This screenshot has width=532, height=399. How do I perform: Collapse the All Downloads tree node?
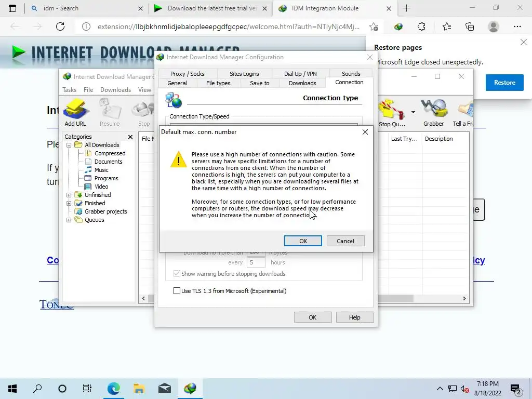click(69, 145)
